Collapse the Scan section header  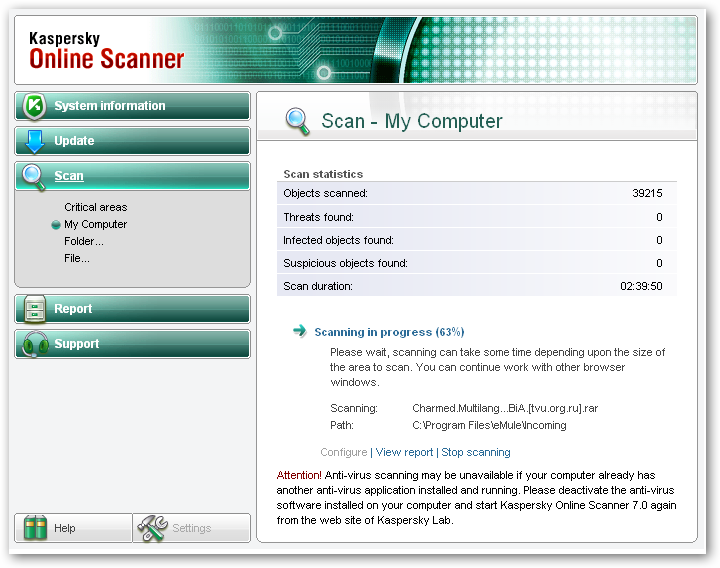pos(69,176)
